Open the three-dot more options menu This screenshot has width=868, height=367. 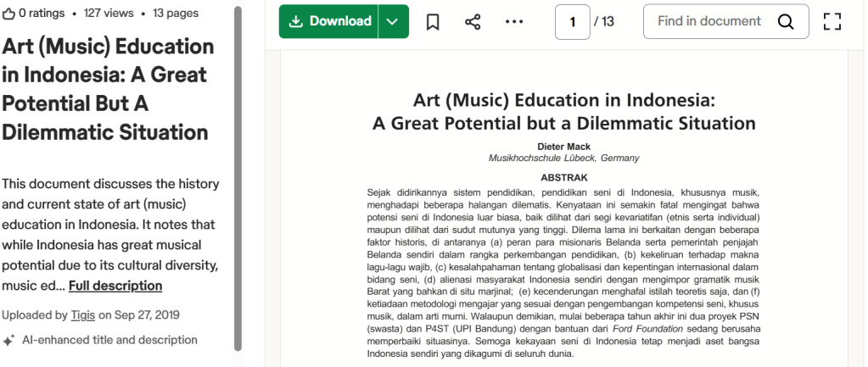coord(514,21)
